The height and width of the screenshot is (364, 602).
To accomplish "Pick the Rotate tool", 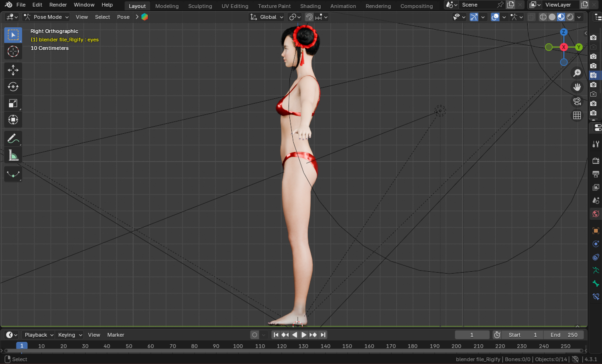I will pyautogui.click(x=13, y=87).
